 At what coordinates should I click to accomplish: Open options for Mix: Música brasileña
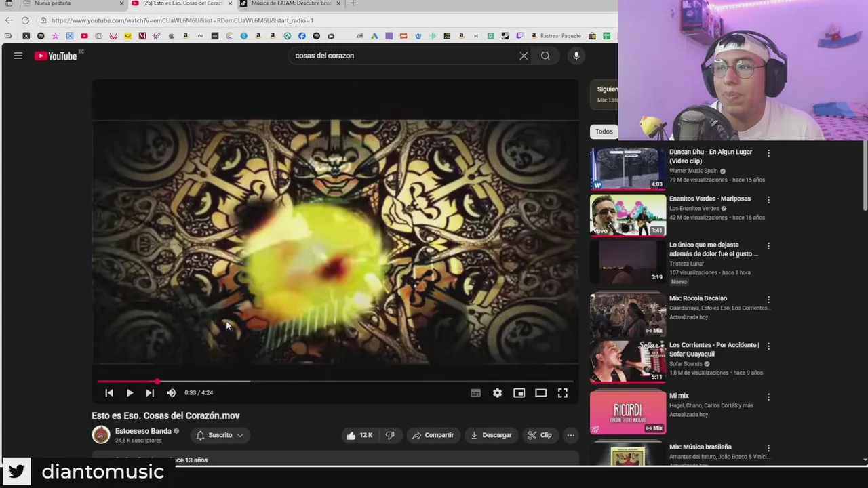click(x=768, y=448)
